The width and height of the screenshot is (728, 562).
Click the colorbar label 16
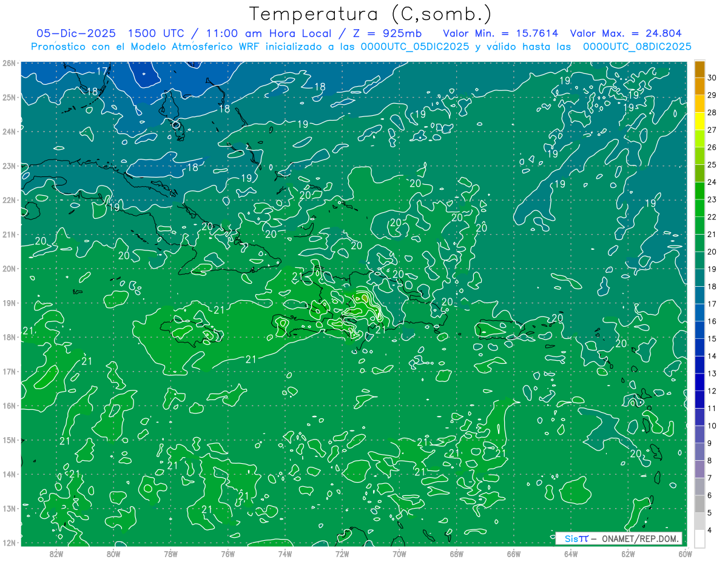(x=712, y=321)
